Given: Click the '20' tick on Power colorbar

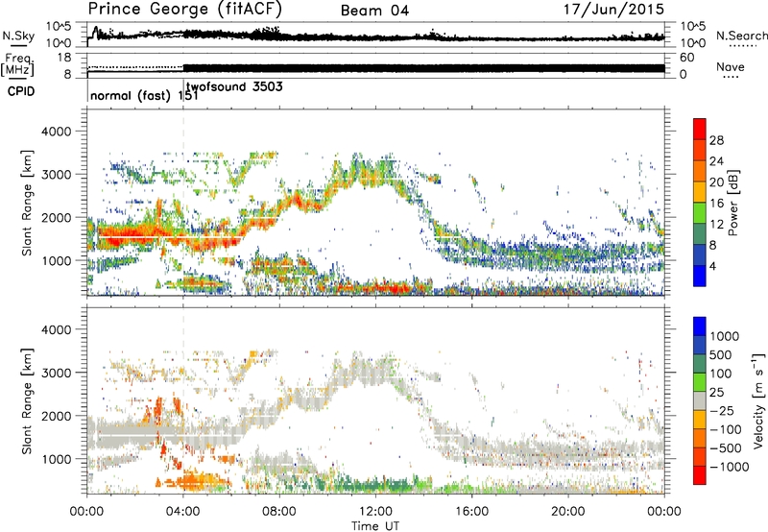Looking at the screenshot, I should click(716, 182).
